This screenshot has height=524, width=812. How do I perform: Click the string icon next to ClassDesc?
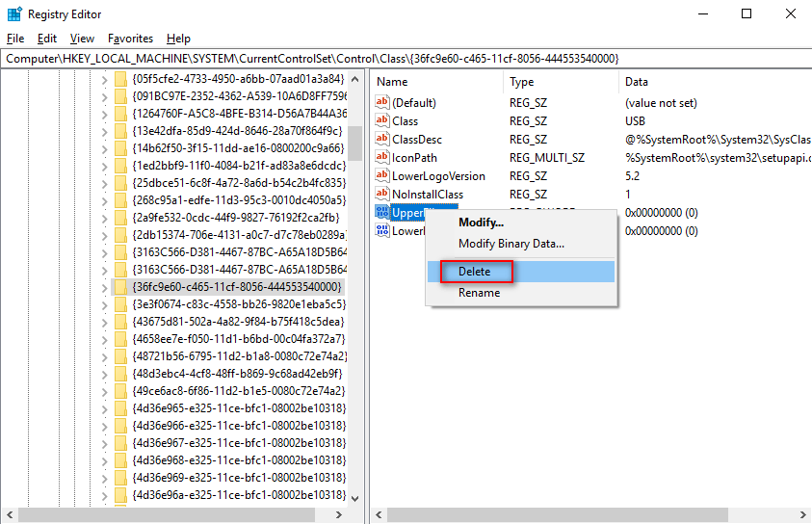pyautogui.click(x=382, y=140)
